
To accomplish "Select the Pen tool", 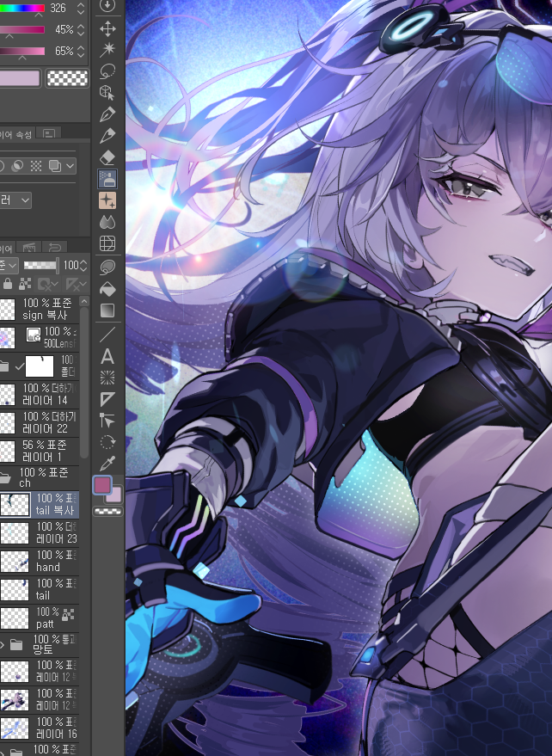I will pos(107,114).
